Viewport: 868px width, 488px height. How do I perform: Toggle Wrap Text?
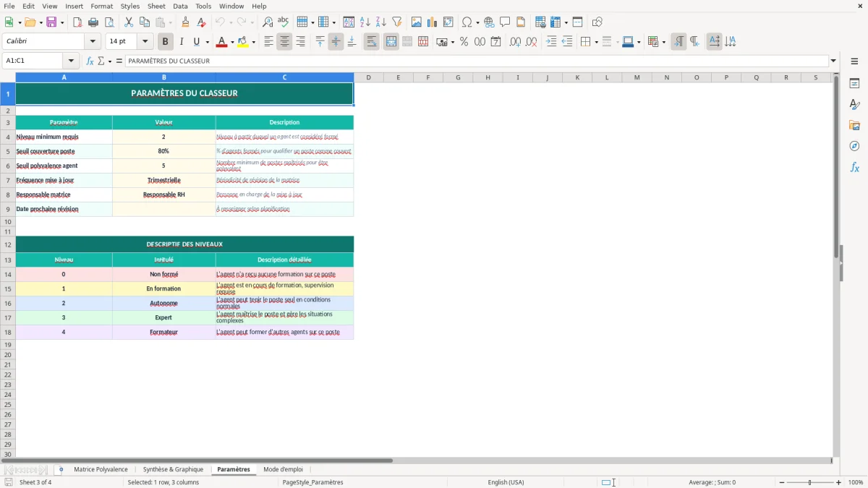click(372, 42)
